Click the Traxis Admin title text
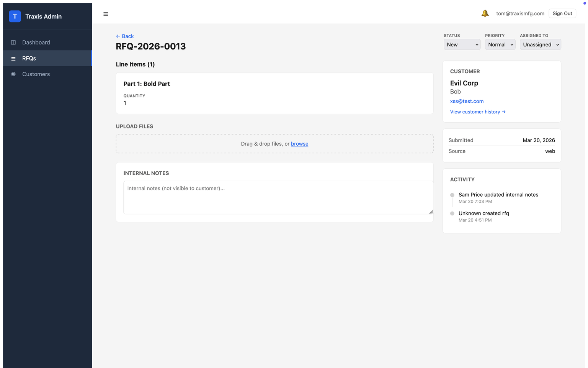The width and height of the screenshot is (588, 368). click(43, 16)
